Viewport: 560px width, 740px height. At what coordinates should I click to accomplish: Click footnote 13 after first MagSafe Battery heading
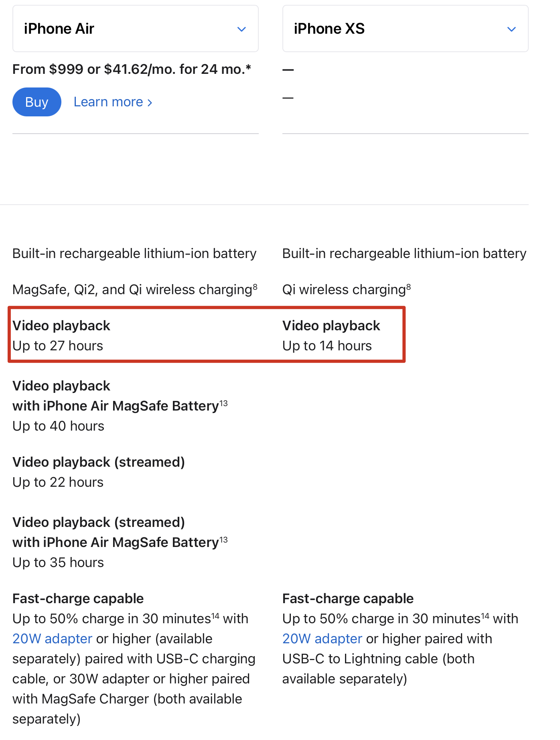coord(223,403)
